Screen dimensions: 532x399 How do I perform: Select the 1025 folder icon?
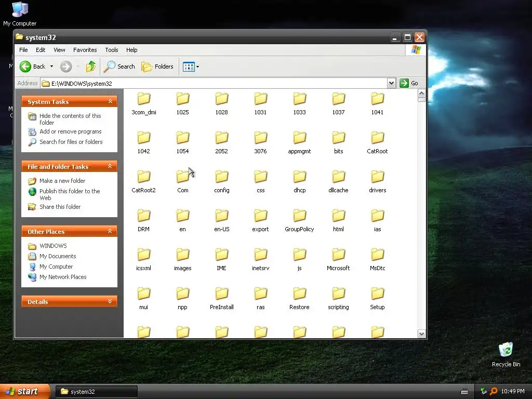(182, 99)
